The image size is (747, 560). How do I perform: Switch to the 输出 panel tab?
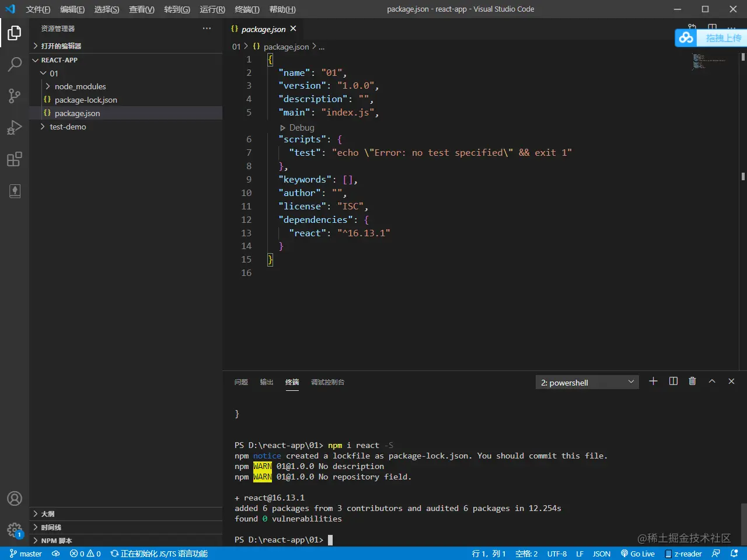(x=267, y=382)
